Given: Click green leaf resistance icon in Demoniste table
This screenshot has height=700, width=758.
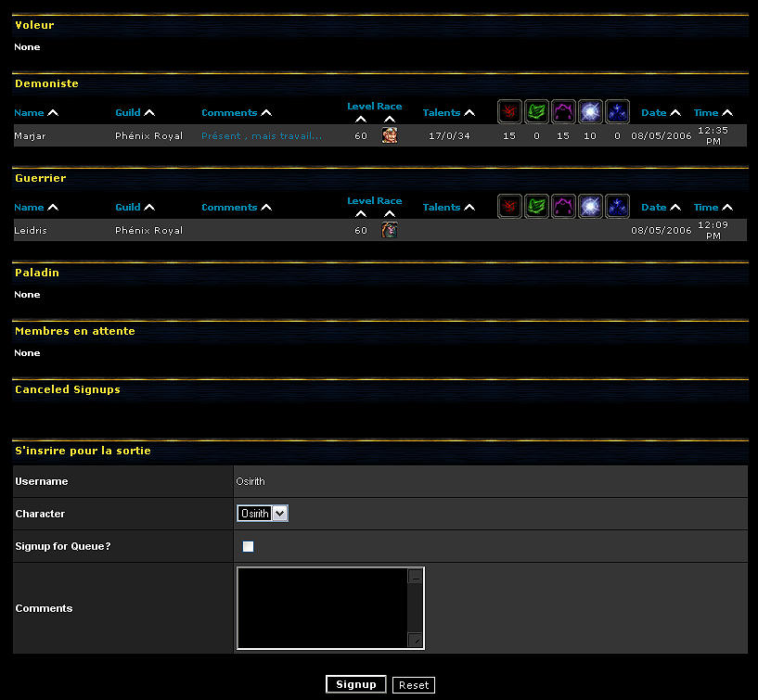Looking at the screenshot, I should (536, 112).
